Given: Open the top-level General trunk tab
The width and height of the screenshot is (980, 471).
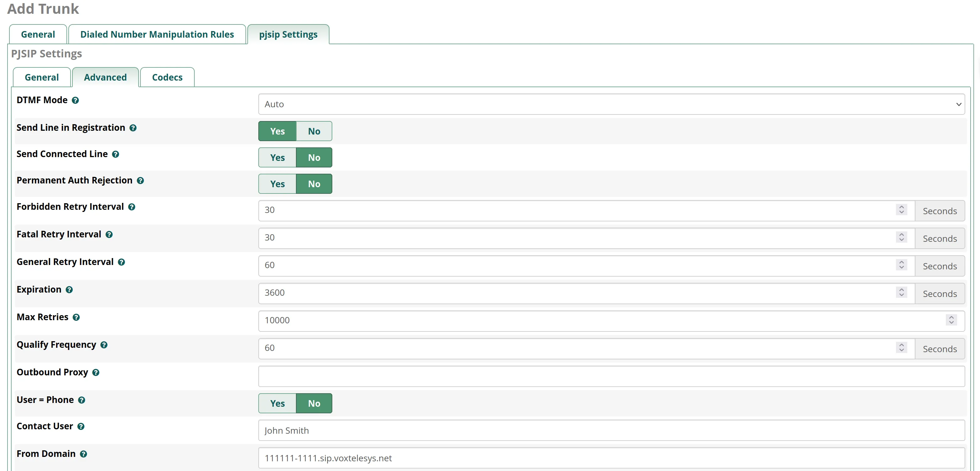Looking at the screenshot, I should coord(38,34).
